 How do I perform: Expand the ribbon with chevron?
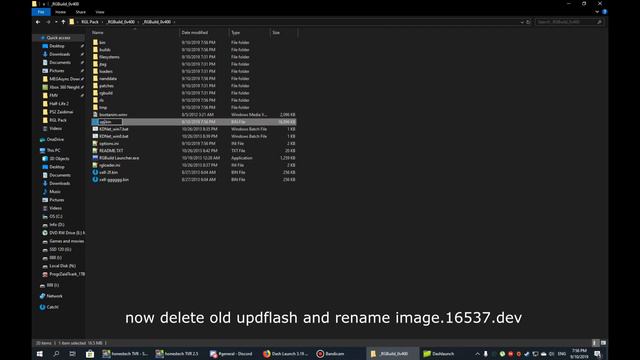click(x=597, y=12)
